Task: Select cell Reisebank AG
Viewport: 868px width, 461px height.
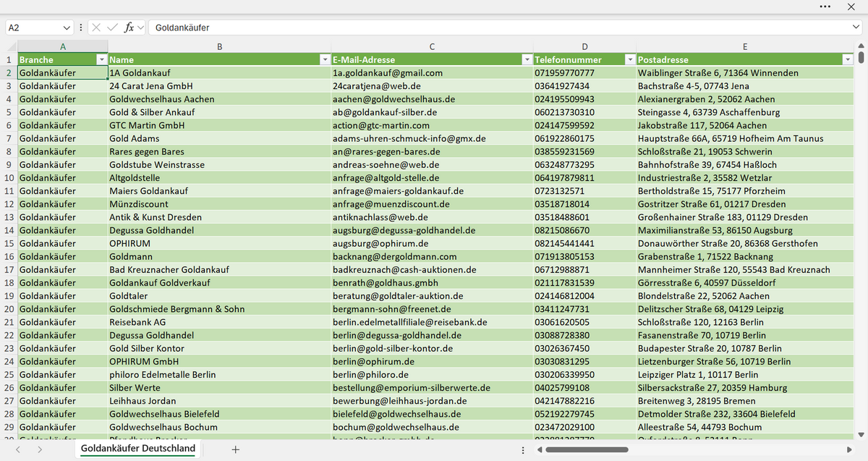Action: [219, 322]
